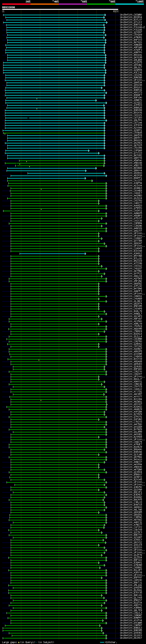
Task: Click hit label UniRef100_Q9ZR43
Action: (131, 173)
